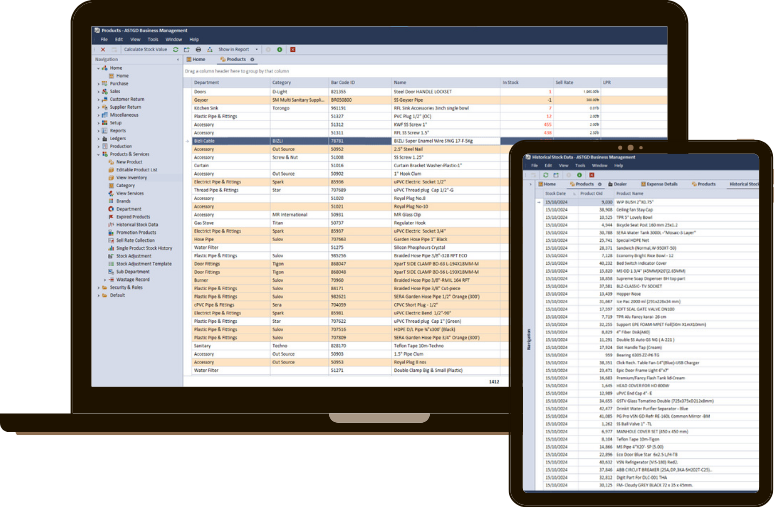Open the Tools menu in Products window

(153, 40)
